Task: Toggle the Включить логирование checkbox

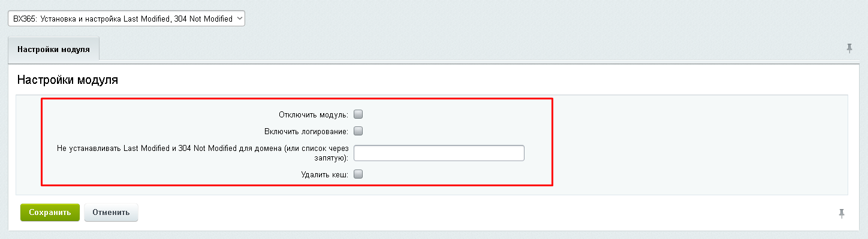Action: (358, 131)
